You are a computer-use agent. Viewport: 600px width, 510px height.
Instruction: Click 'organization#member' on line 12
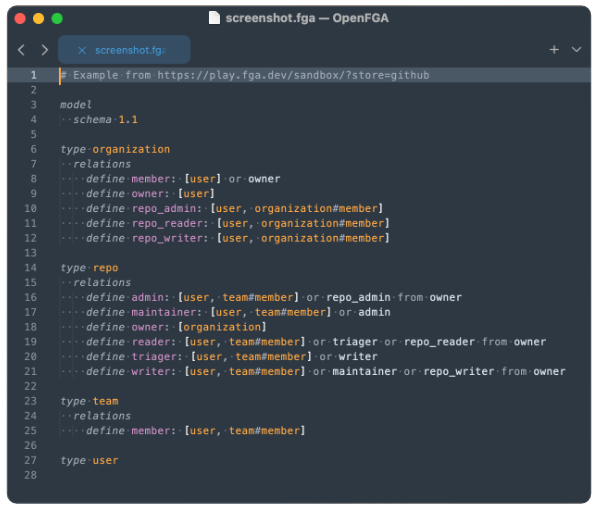click(x=322, y=238)
